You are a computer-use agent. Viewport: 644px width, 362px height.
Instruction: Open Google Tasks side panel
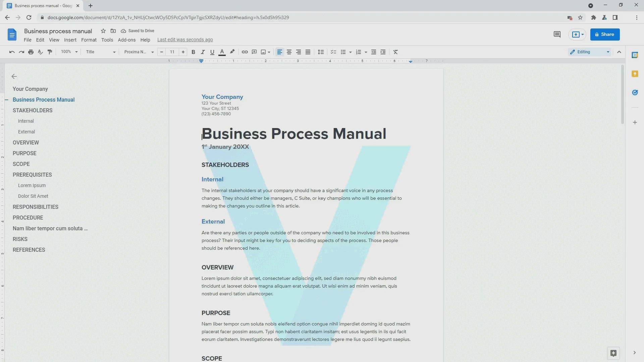pyautogui.click(x=635, y=93)
